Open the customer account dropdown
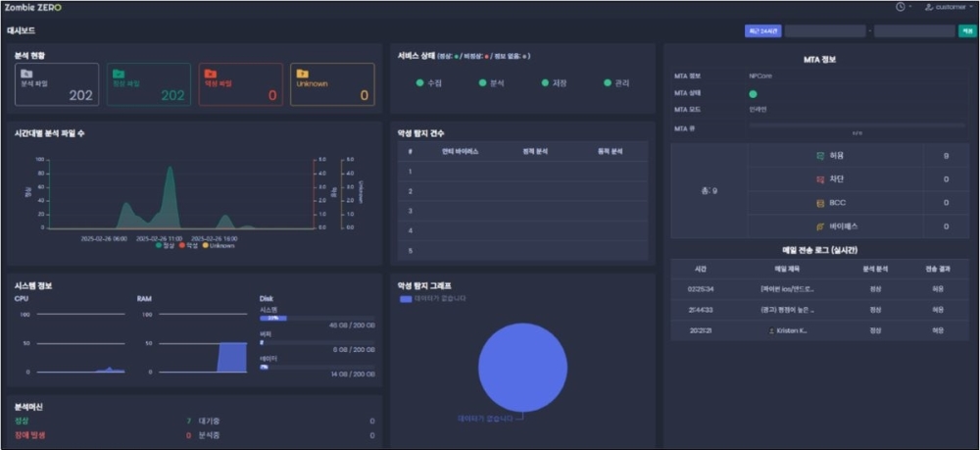Viewport: 980px width, 450px height. 947,7
